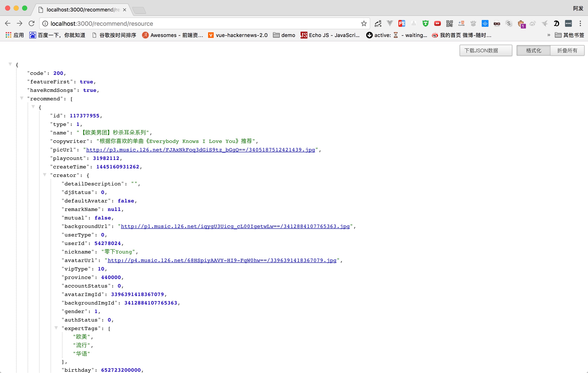Screen dimensions: 588x373
Task: Reload the page with refresh icon
Action: (x=31, y=23)
